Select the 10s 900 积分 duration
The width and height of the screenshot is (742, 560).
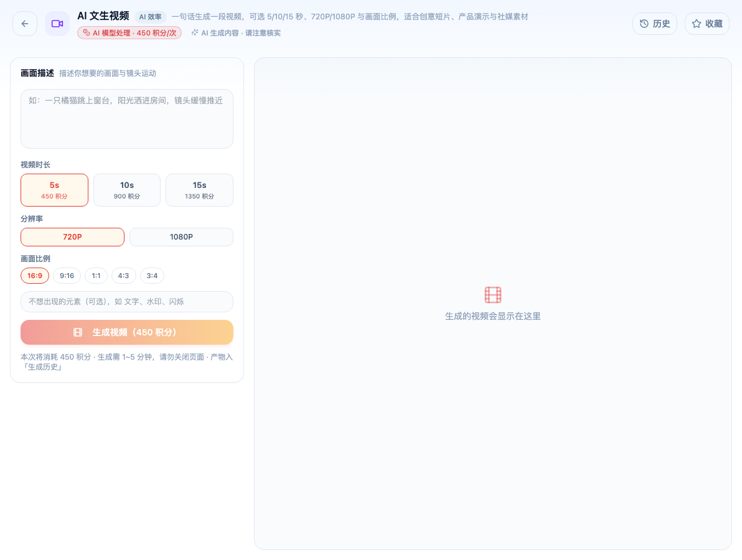[x=127, y=190]
